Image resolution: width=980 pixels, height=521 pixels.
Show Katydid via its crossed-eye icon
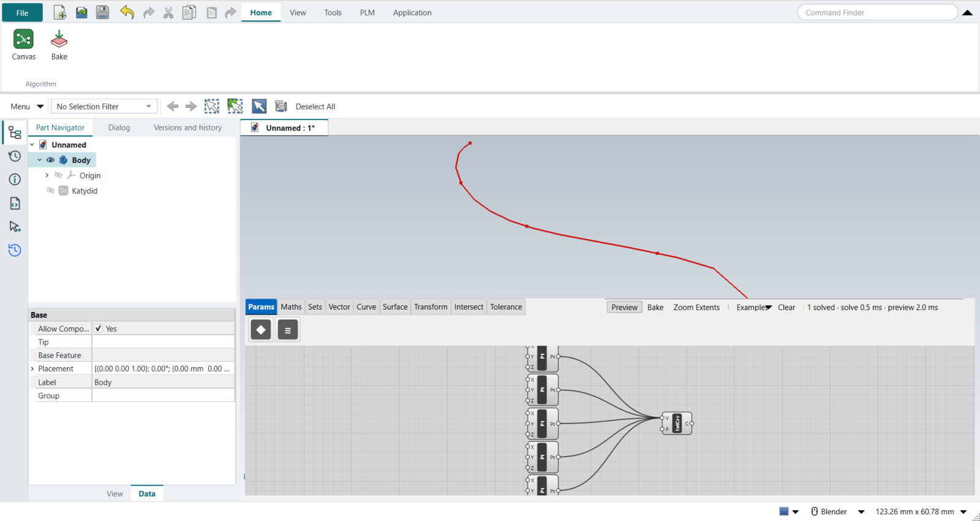tap(51, 191)
